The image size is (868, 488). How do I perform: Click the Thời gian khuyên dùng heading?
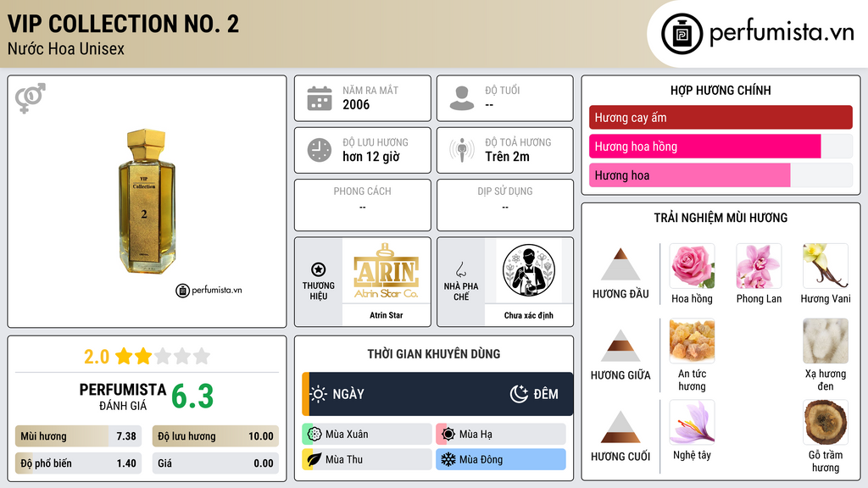434,353
